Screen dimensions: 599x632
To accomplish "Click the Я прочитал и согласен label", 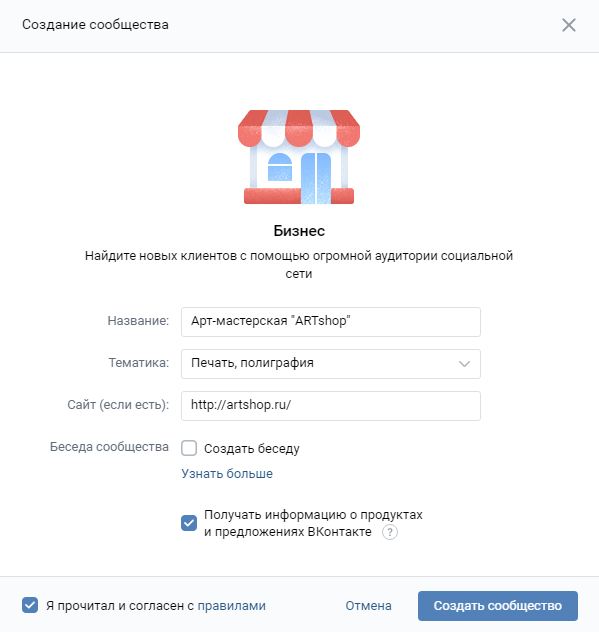I will point(120,605).
